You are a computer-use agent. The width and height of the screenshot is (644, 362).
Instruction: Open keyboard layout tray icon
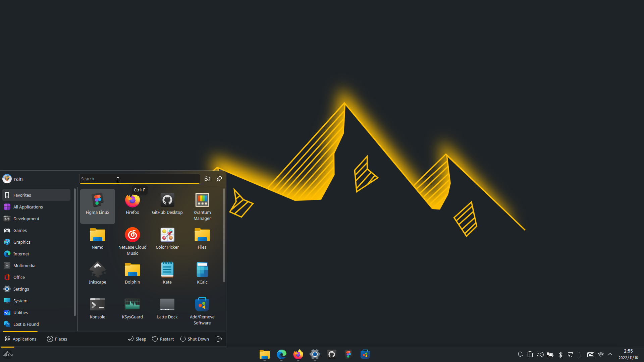click(591, 354)
